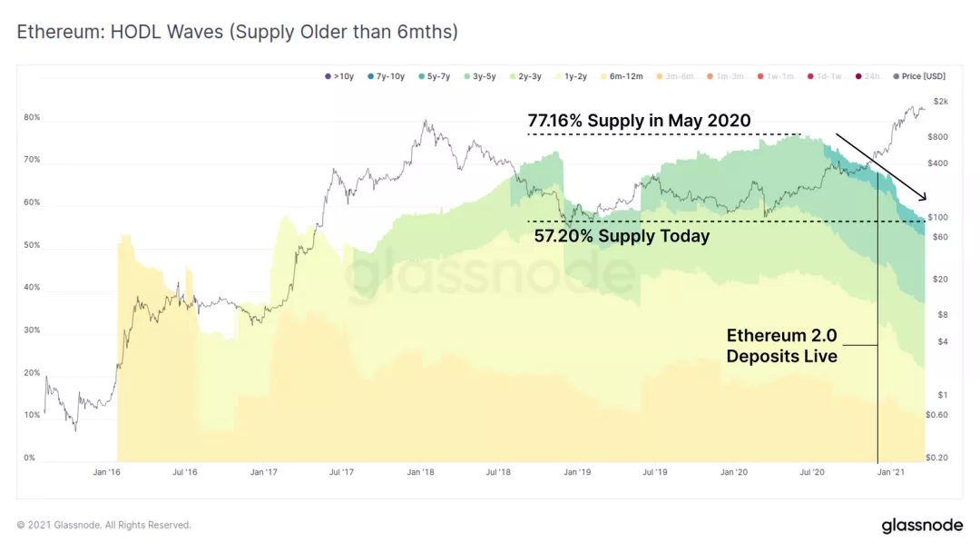Screen dimensions: 980x552
Task: Enable the faded 3m-6m legend series
Action: [x=675, y=76]
